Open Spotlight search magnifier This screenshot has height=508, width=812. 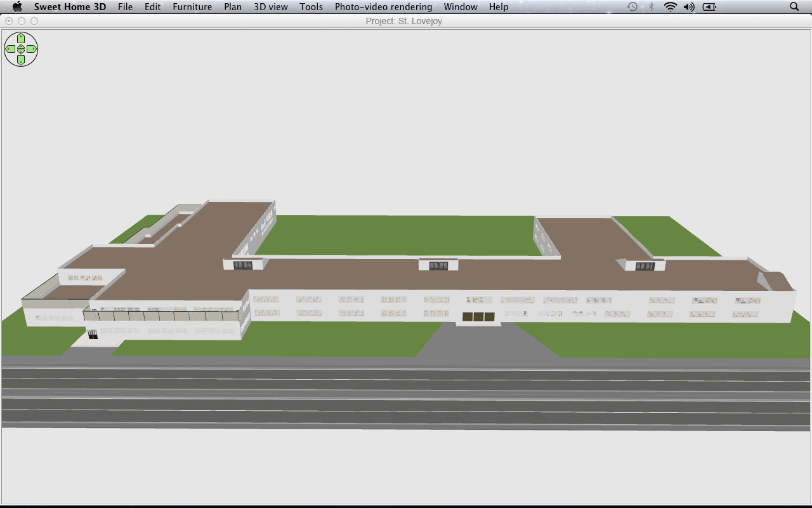click(x=794, y=7)
